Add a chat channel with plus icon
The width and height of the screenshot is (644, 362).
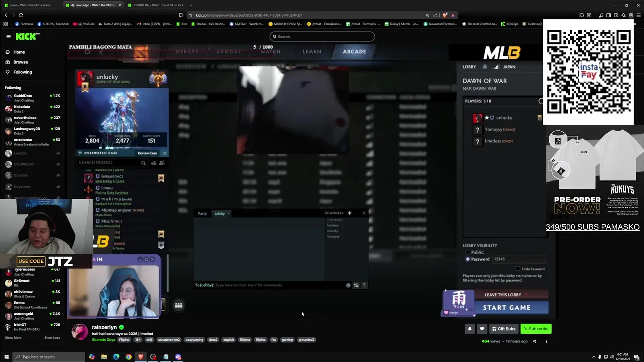[x=349, y=213]
